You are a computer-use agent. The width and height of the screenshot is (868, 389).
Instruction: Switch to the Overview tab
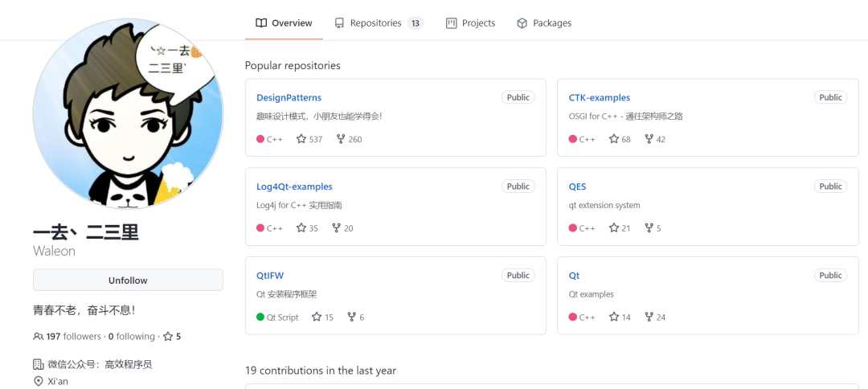click(284, 23)
